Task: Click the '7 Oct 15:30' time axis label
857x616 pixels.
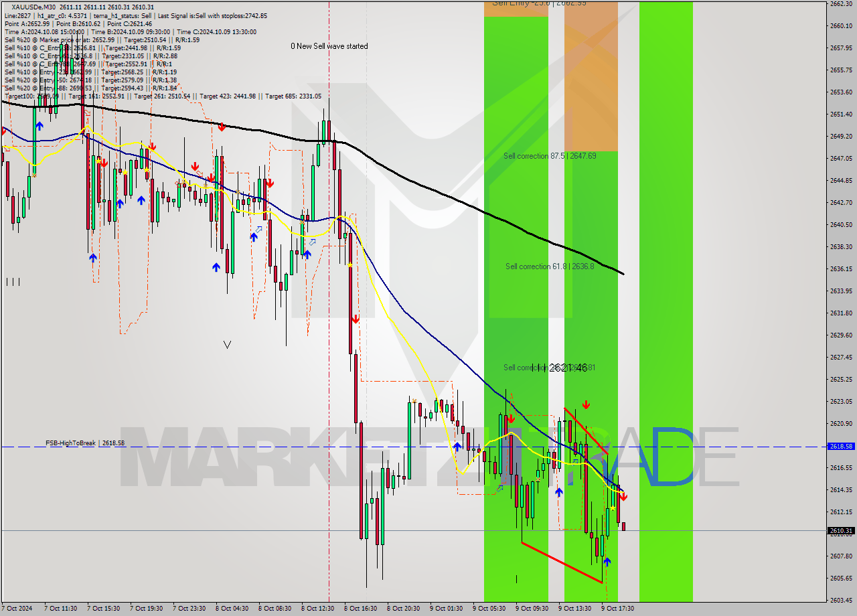Action: pyautogui.click(x=103, y=609)
